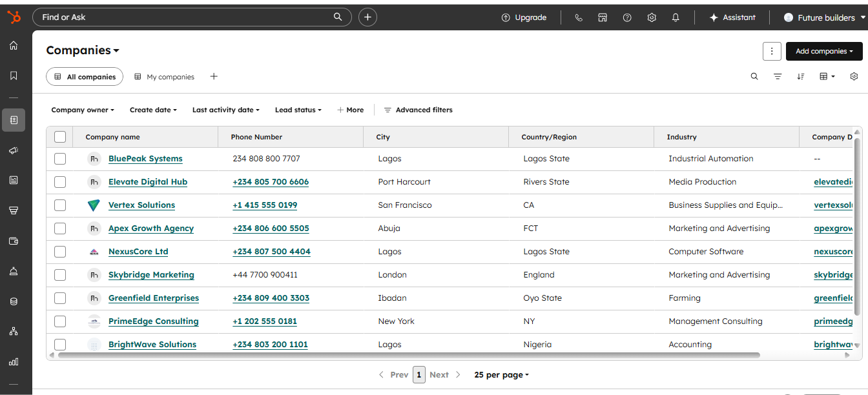Open Advanced filters

[x=418, y=110]
